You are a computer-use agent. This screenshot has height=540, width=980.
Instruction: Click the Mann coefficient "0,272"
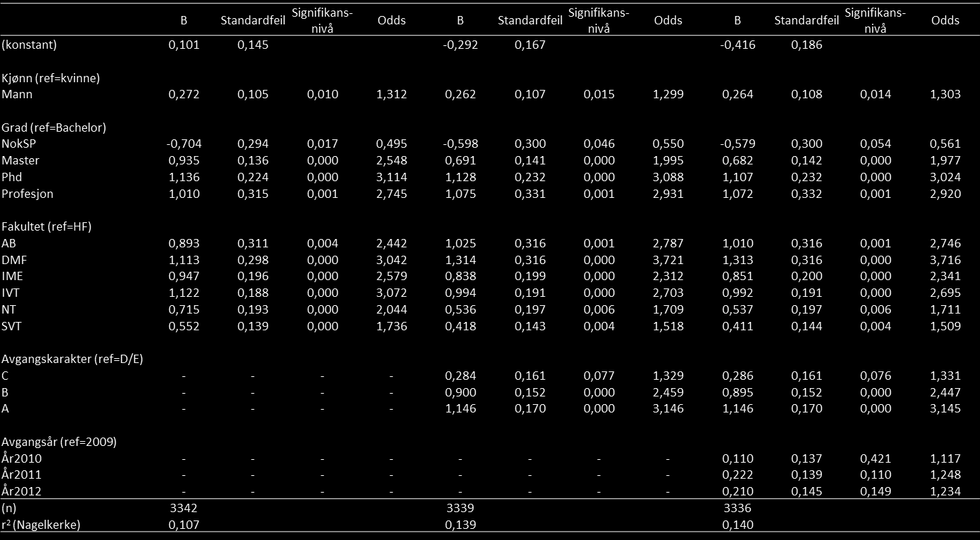184,94
